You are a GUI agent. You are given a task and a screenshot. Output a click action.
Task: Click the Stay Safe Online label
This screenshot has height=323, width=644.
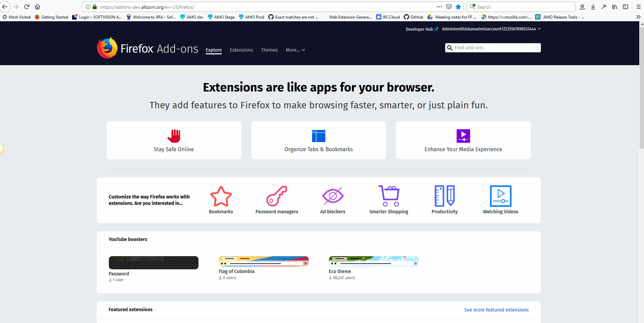tap(174, 149)
